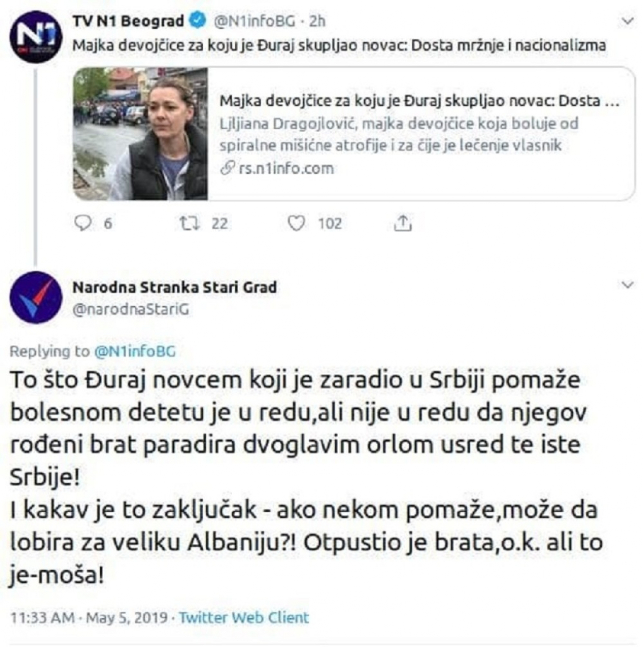Open the chevron menu on the reply tweet
The width and height of the screenshot is (644, 647).
[x=626, y=283]
